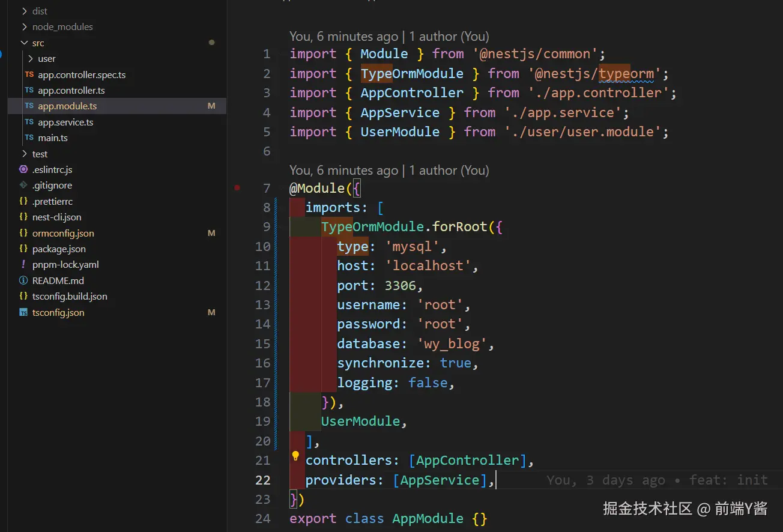Image resolution: width=783 pixels, height=532 pixels.
Task: Open app.service.ts file
Action: [65, 122]
